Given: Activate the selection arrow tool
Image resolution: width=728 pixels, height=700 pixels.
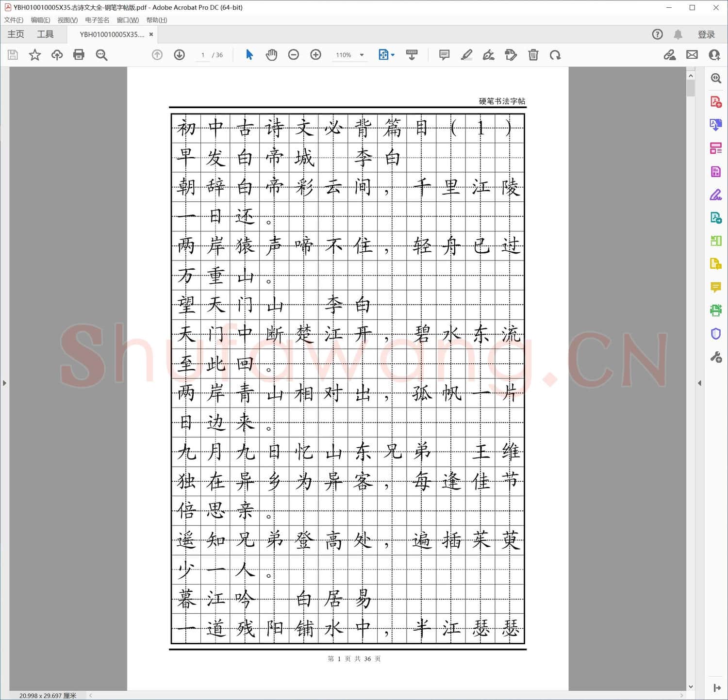Looking at the screenshot, I should [x=249, y=55].
